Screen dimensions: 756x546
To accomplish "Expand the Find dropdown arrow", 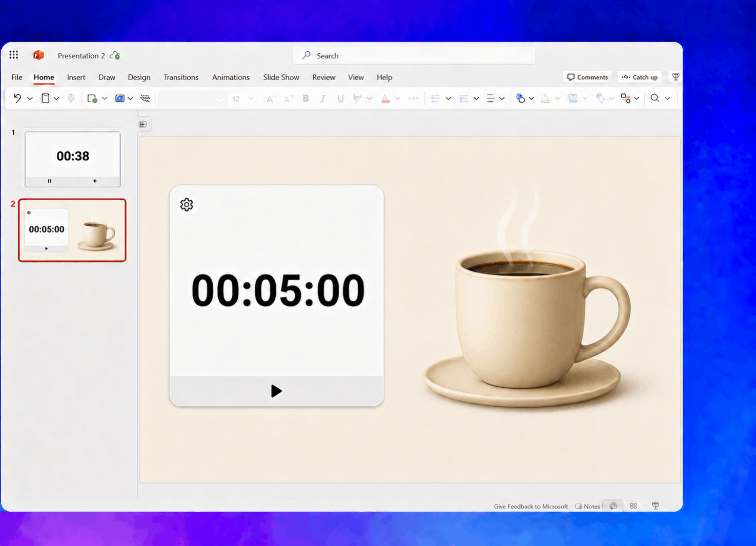I will click(x=668, y=98).
